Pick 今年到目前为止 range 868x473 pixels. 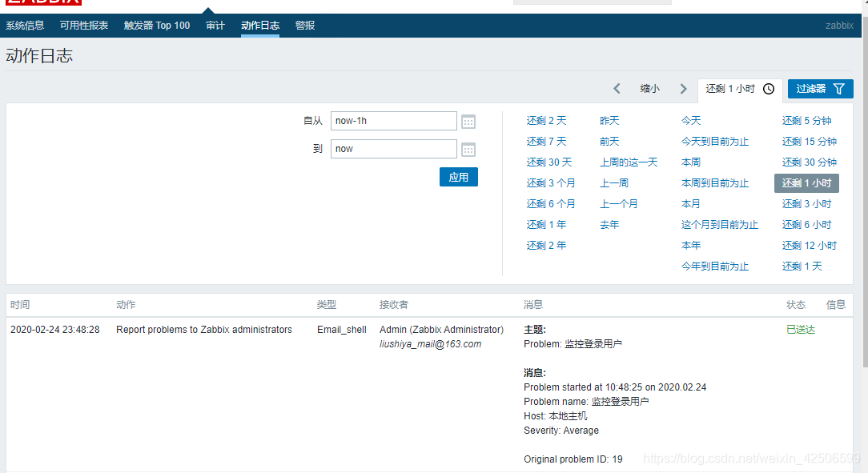pyautogui.click(x=715, y=266)
